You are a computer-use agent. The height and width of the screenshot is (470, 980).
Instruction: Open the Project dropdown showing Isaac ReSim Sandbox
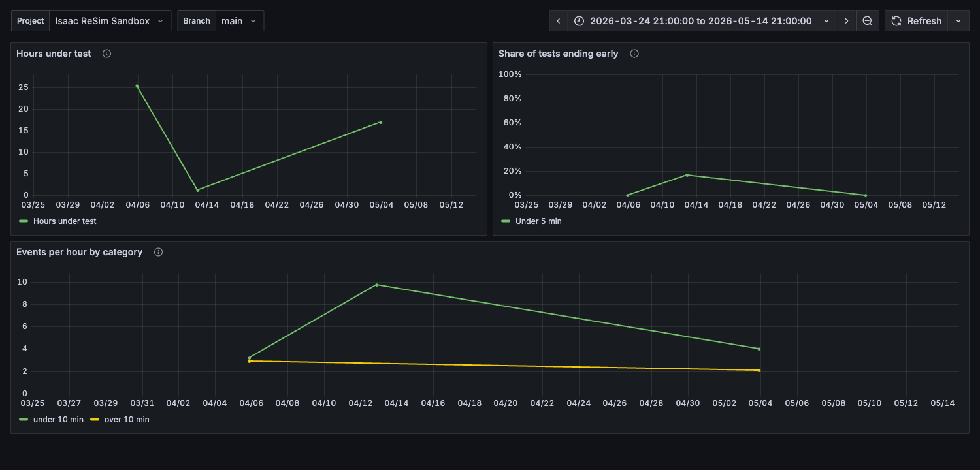pyautogui.click(x=110, y=21)
